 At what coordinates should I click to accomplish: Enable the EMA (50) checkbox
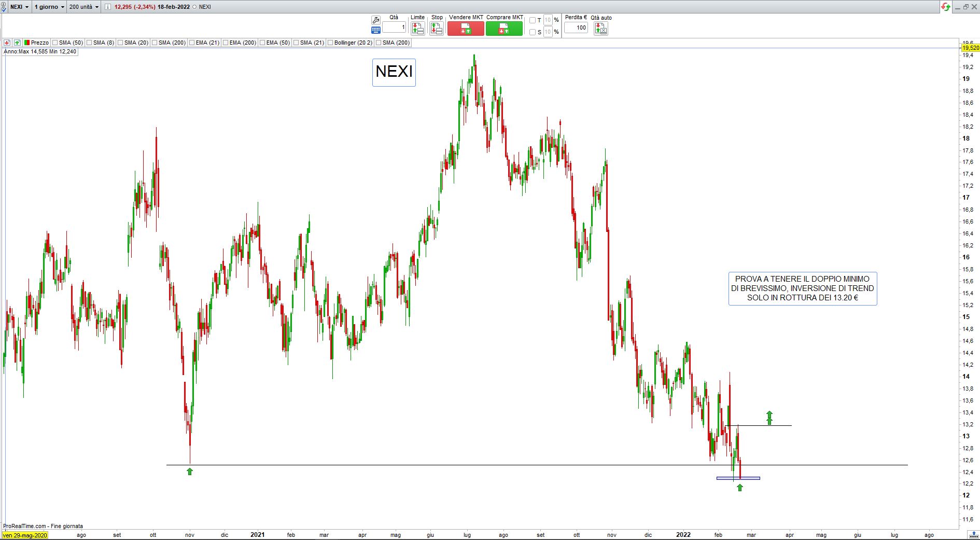[262, 43]
